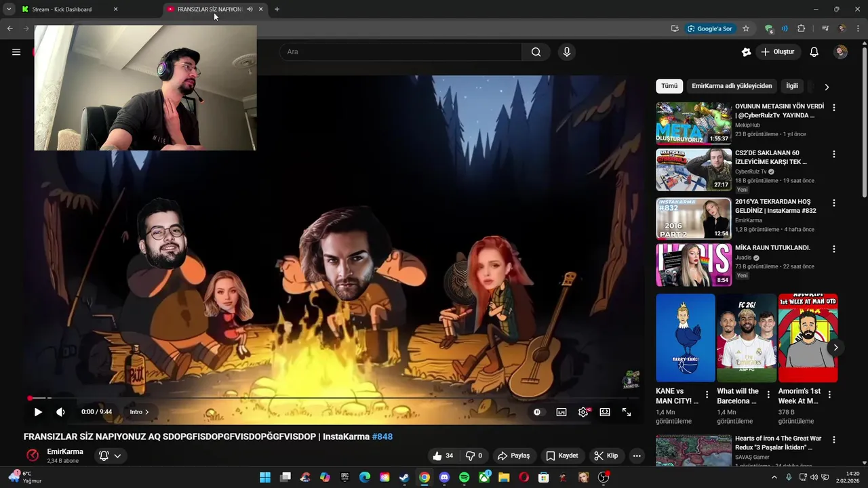This screenshot has width=868, height=488.
Task: Open options for OYUNUN METASINI video
Action: click(833, 107)
